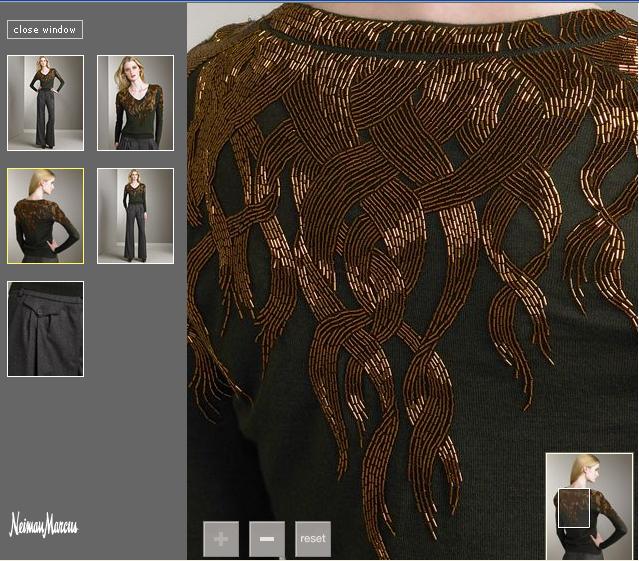Click the model's face in front close-up thumbnail
Image resolution: width=639 pixels, height=561 pixels.
130,72
